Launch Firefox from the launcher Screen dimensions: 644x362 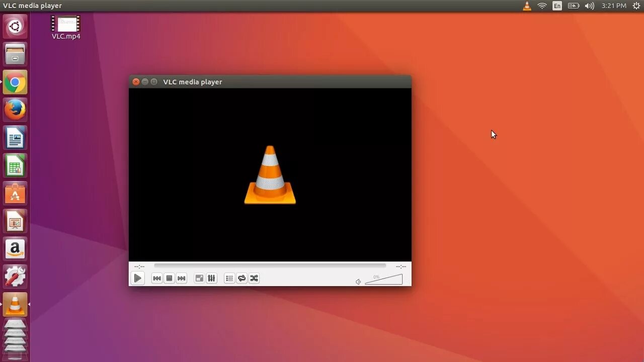pos(15,110)
